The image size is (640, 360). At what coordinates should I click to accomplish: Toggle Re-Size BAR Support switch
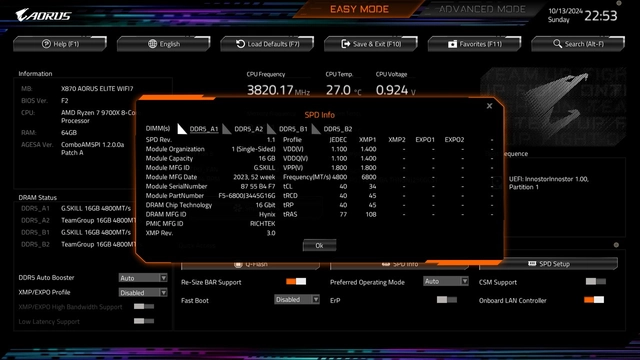coord(296,281)
